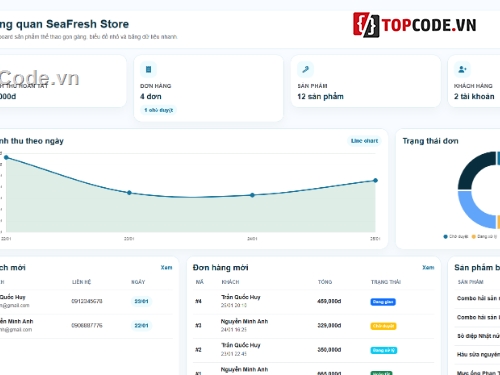Click Hàu sữa product row
Screen dimensions: 500x375
(477, 354)
